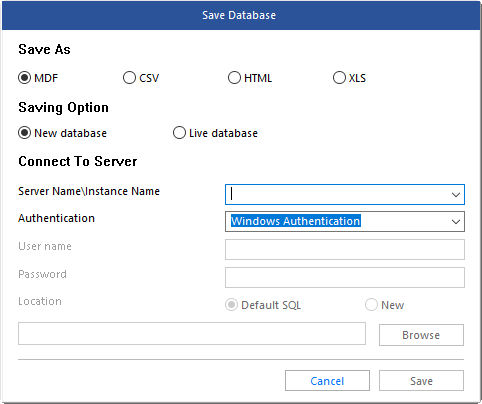The width and height of the screenshot is (482, 404).
Task: Choose CSV as the save format
Action: click(x=129, y=78)
